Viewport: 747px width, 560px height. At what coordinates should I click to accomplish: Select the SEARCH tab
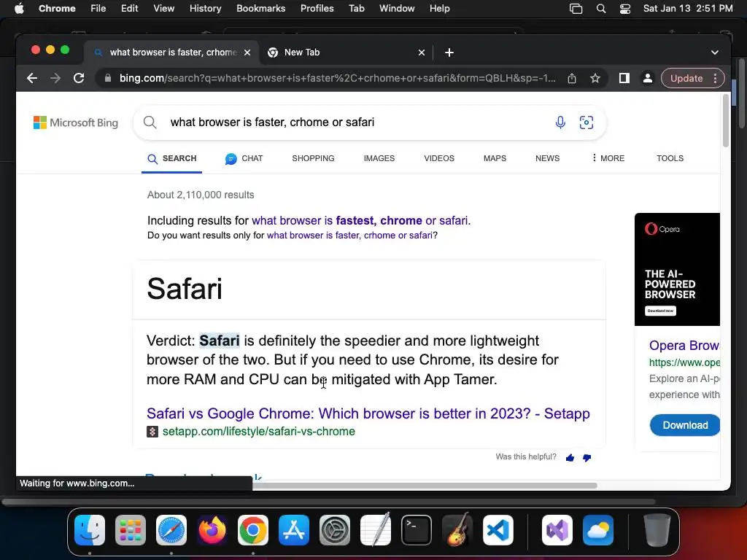[x=172, y=158]
